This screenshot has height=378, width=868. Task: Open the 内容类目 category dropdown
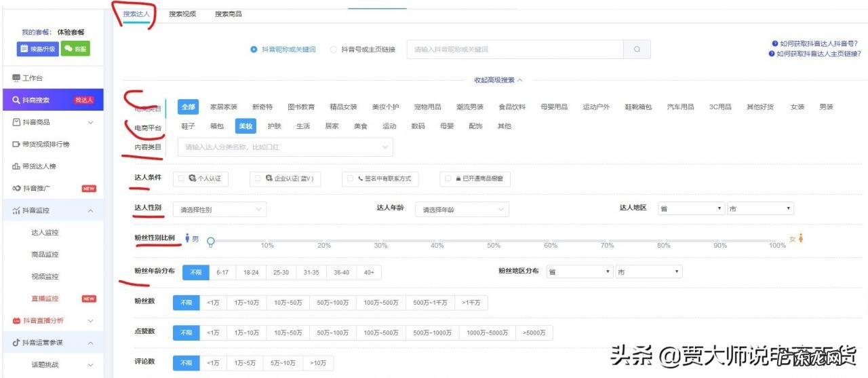coord(285,147)
